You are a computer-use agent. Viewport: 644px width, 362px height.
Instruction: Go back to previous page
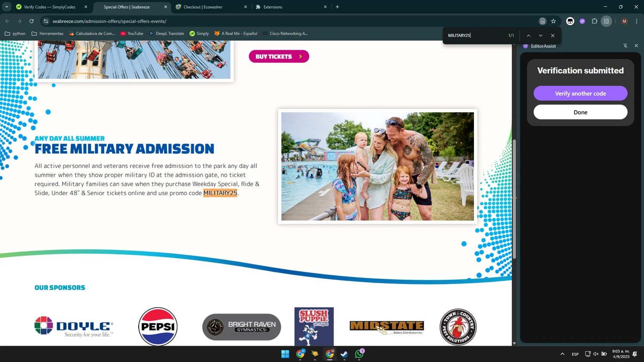[x=8, y=21]
